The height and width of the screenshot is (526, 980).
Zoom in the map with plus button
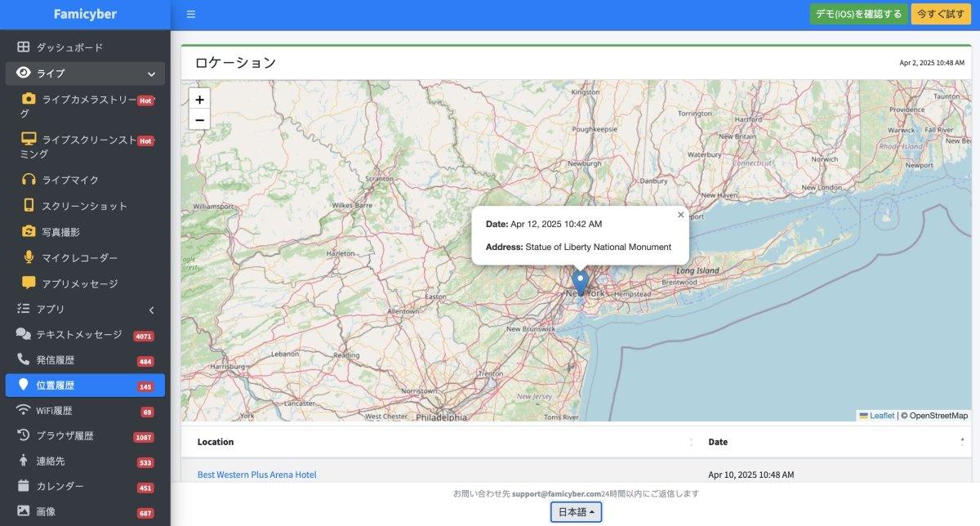tap(199, 99)
